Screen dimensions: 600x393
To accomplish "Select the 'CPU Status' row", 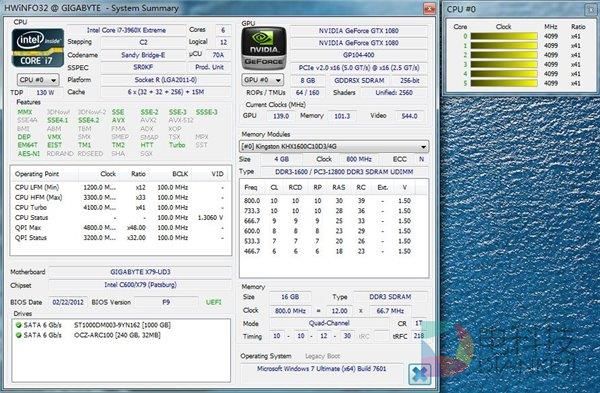I will coord(120,218).
